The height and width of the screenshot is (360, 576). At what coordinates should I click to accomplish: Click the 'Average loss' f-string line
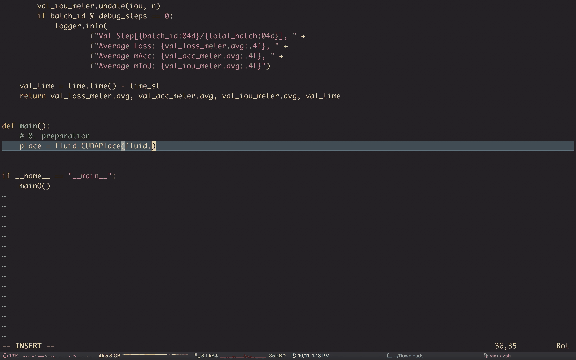189,46
